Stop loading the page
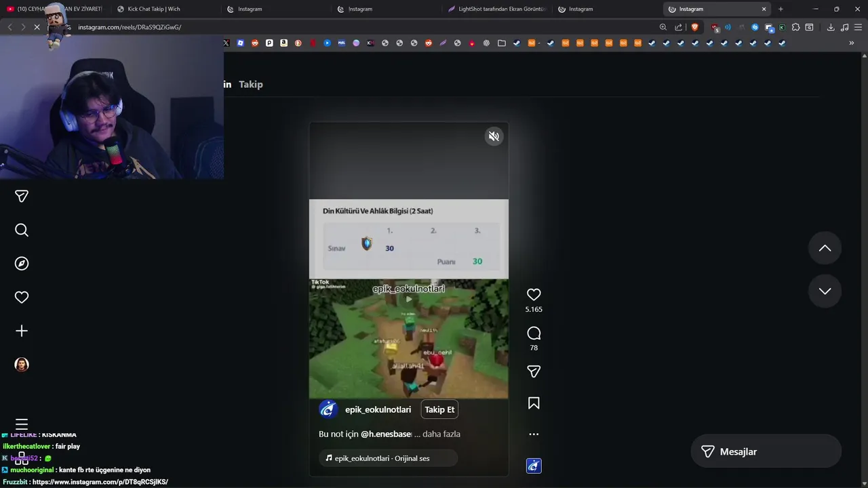Viewport: 868px width, 488px height. click(x=37, y=27)
